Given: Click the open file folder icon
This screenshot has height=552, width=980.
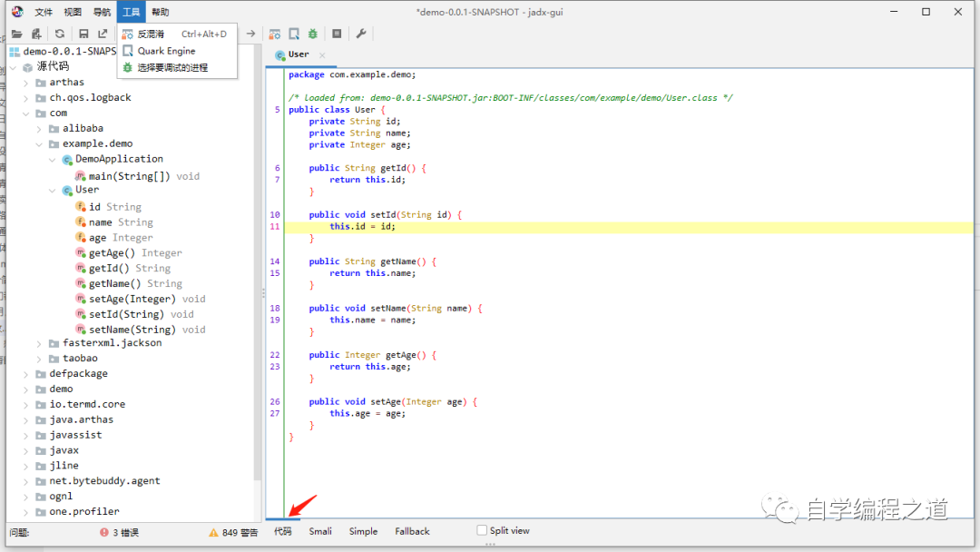Looking at the screenshot, I should 17,34.
